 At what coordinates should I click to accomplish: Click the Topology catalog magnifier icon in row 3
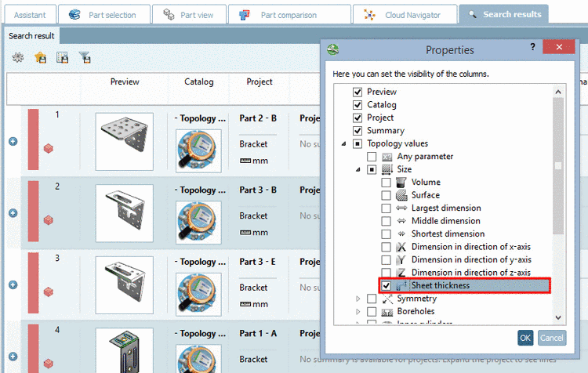(198, 295)
